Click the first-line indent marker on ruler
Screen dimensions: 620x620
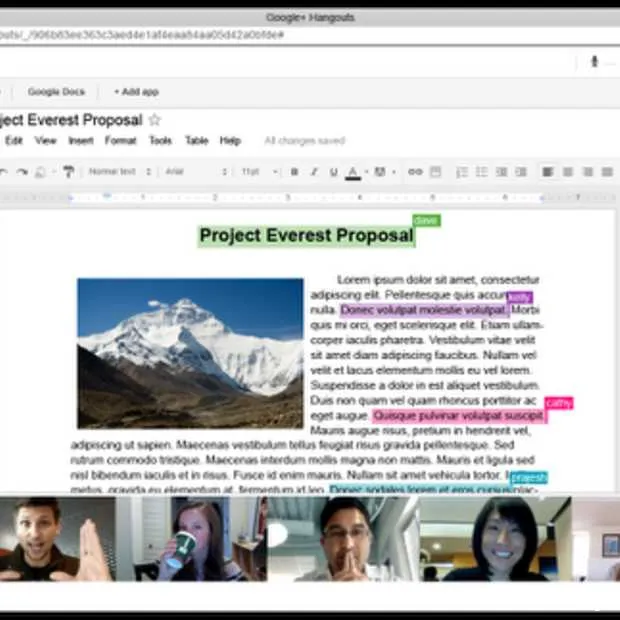click(x=107, y=195)
